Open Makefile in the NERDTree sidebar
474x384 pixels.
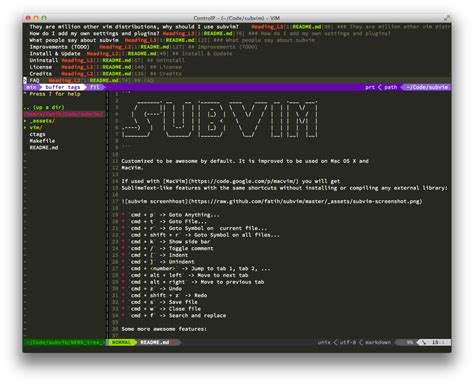point(42,141)
